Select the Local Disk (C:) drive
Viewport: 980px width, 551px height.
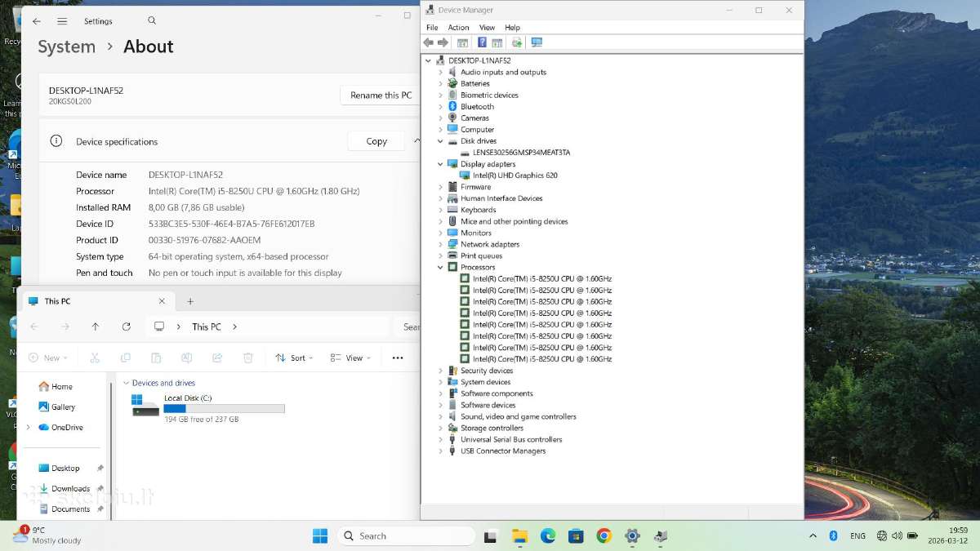pyautogui.click(x=208, y=407)
